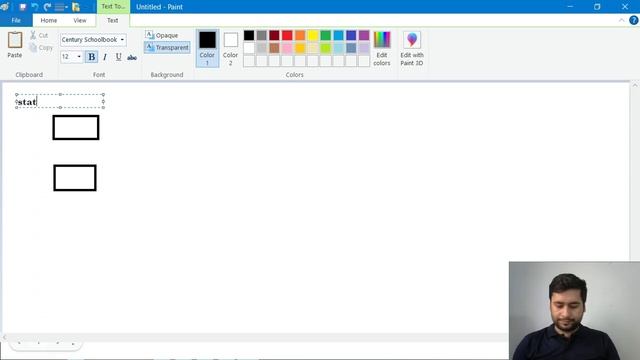
Task: Minimize the Paint window
Action: point(570,7)
